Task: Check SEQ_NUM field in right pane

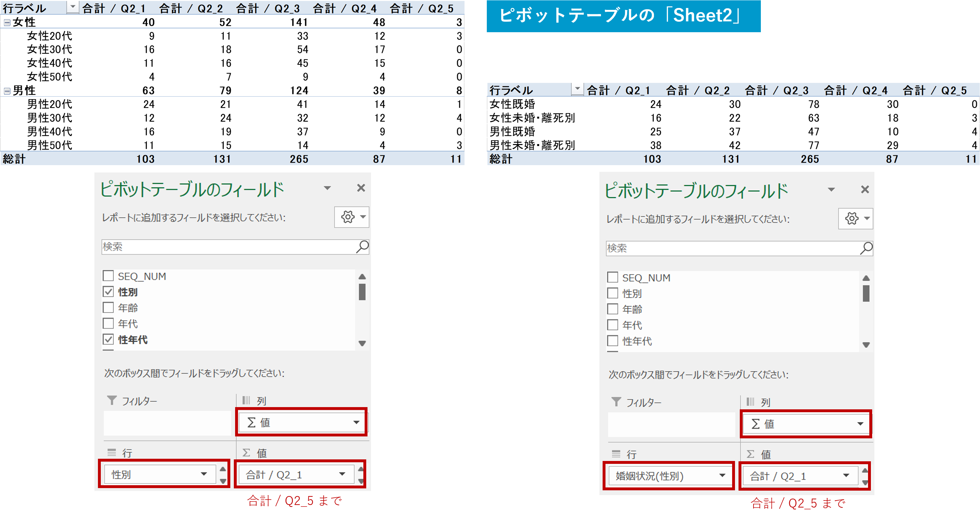Action: [612, 277]
